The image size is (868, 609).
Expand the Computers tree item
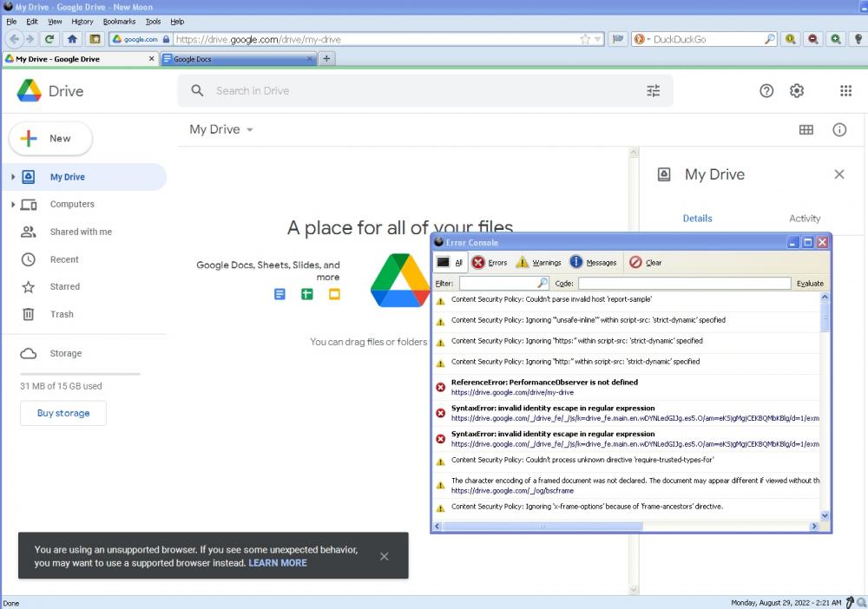coord(13,205)
